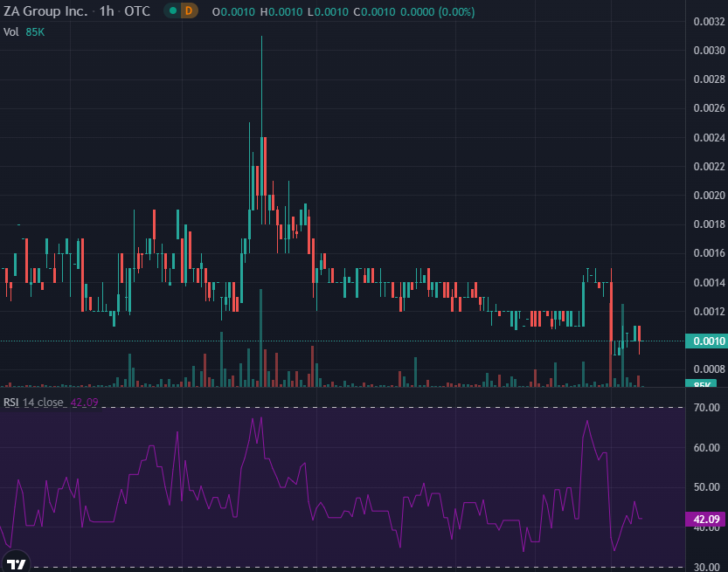Image resolution: width=728 pixels, height=572 pixels.
Task: Click the 0.0022 price axis label
Action: [709, 167]
